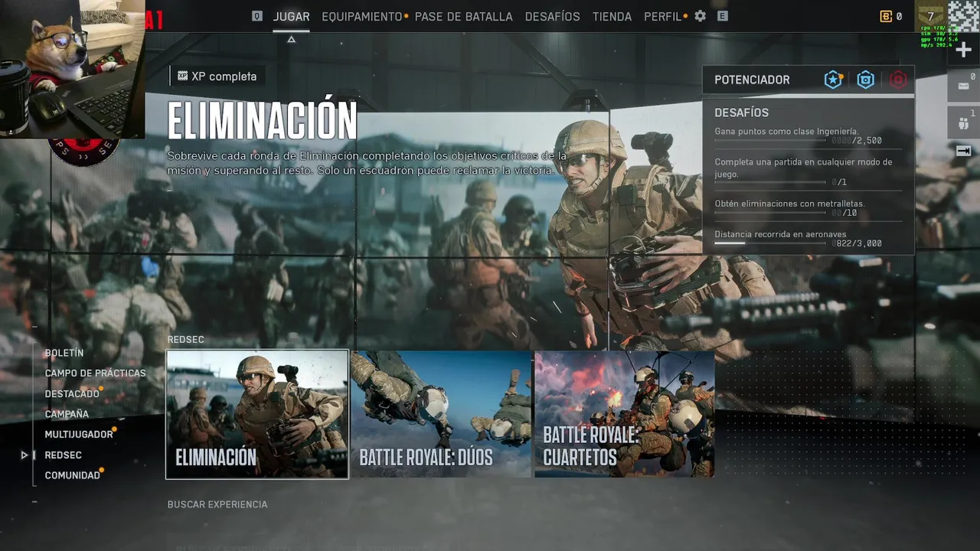Click the QR code in the corner

pos(964,15)
